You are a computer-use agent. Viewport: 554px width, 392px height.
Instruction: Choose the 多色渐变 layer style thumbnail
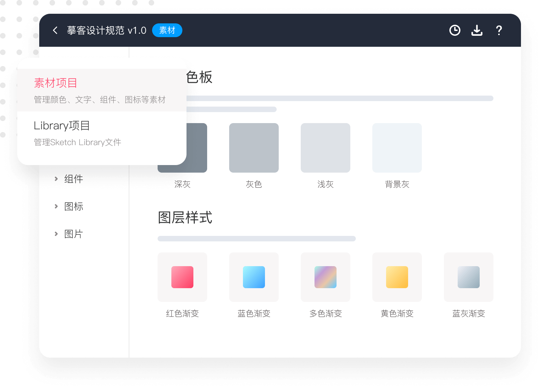pyautogui.click(x=326, y=277)
